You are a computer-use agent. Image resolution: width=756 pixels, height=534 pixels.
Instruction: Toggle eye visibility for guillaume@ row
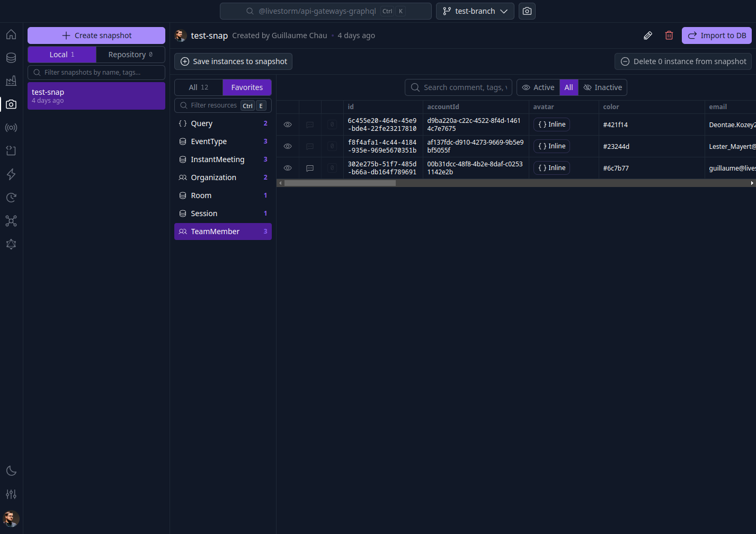[288, 168]
